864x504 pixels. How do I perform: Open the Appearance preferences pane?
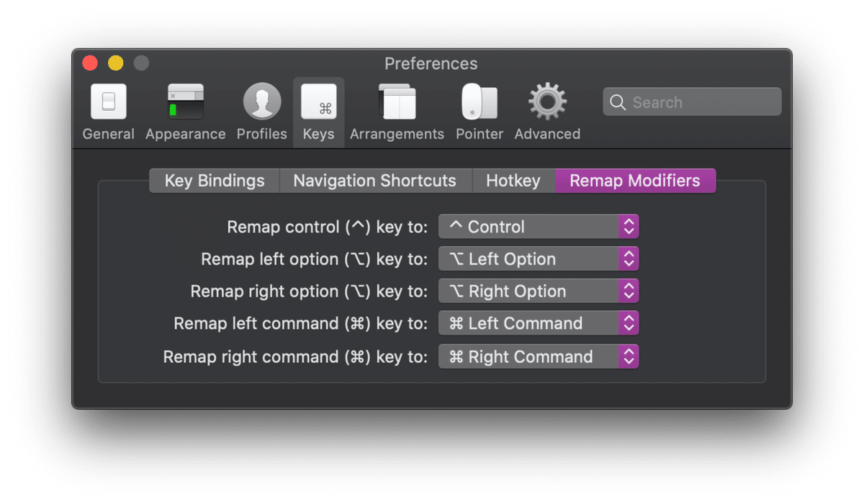185,112
